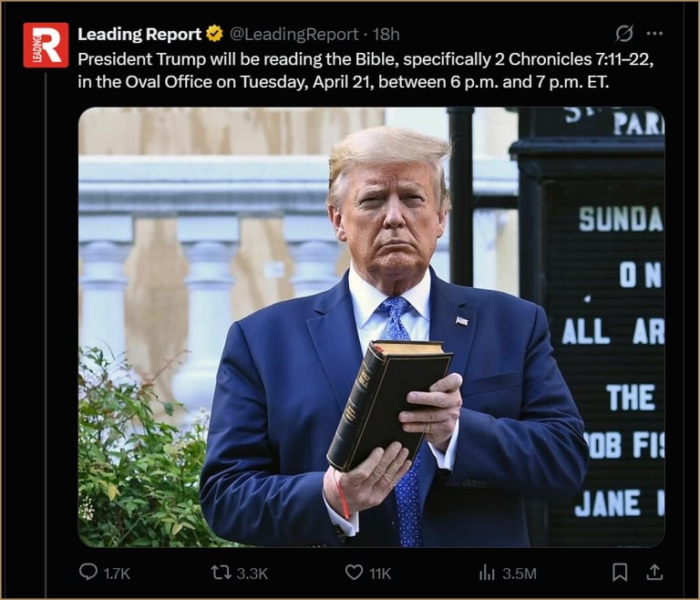Click the 3.5M views count
The width and height of the screenshot is (700, 600).
tap(520, 574)
